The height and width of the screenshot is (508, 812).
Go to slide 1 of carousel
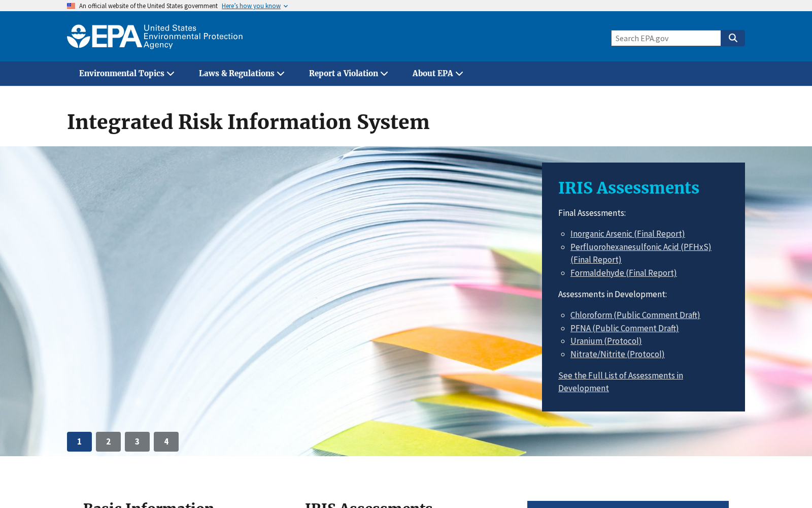pyautogui.click(x=79, y=441)
